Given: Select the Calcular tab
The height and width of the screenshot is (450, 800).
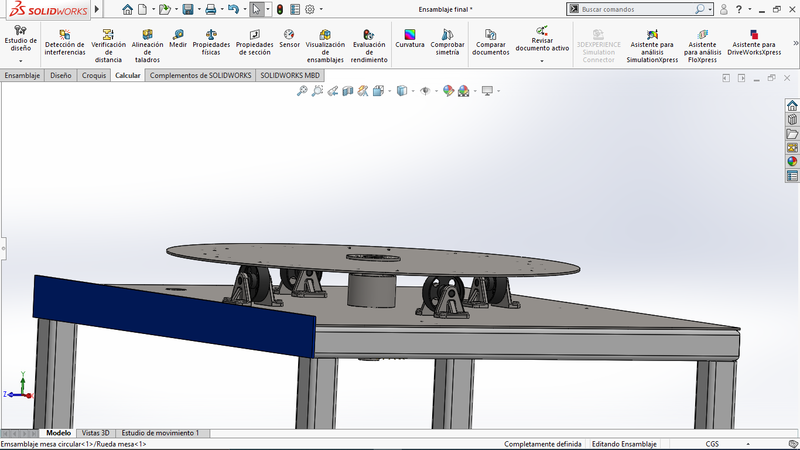Looking at the screenshot, I should tap(128, 75).
